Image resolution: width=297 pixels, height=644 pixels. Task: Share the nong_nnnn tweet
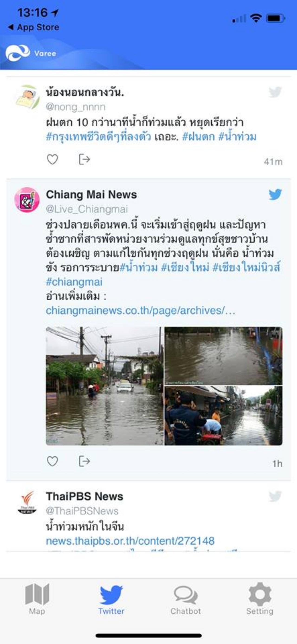click(x=84, y=159)
